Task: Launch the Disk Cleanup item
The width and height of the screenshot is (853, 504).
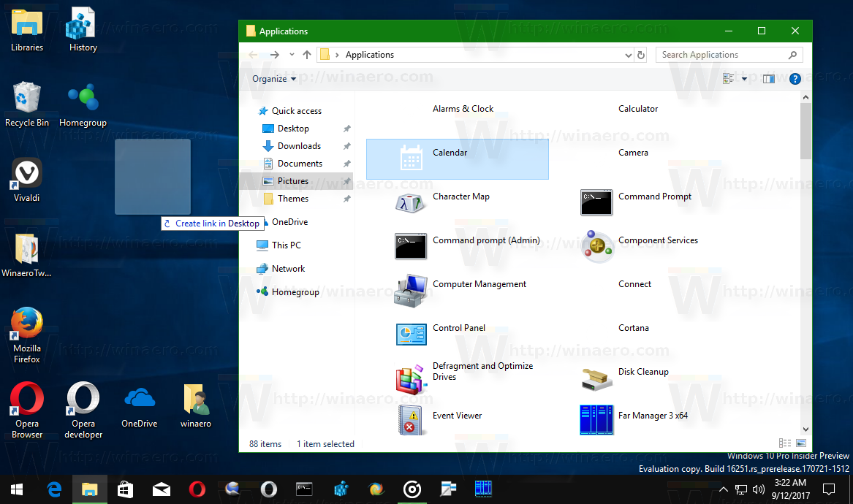Action: point(596,378)
